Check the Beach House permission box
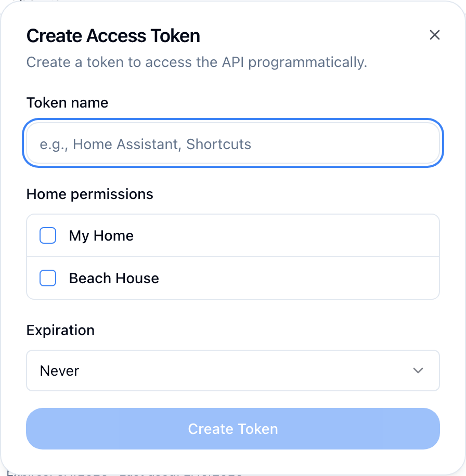 pyautogui.click(x=47, y=278)
